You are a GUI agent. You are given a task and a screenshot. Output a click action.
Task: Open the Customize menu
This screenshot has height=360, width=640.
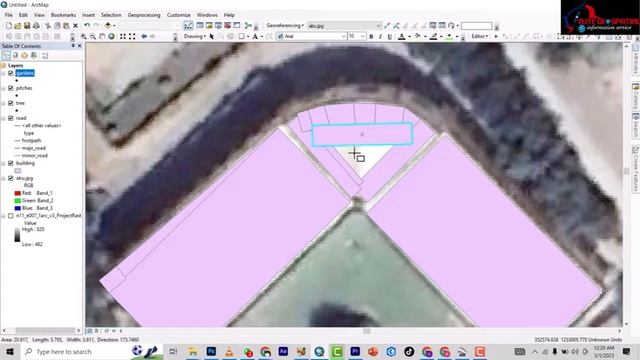[178, 15]
